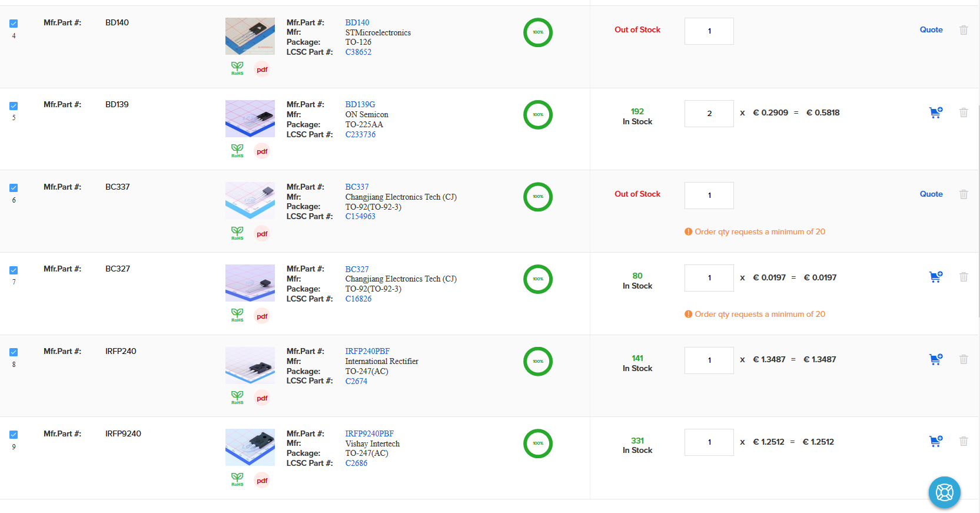Add BC327 to cart
The image size is (980, 513).
pyautogui.click(x=935, y=277)
